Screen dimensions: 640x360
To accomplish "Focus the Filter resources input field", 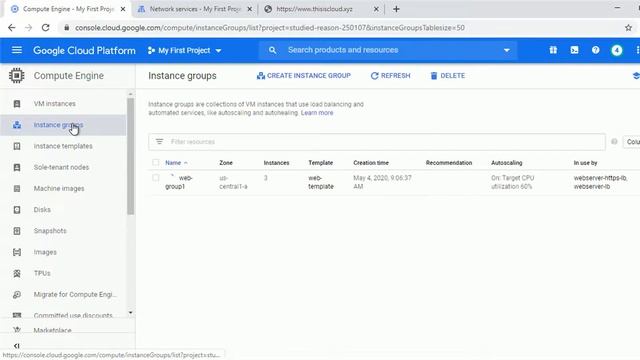I will click(376, 142).
